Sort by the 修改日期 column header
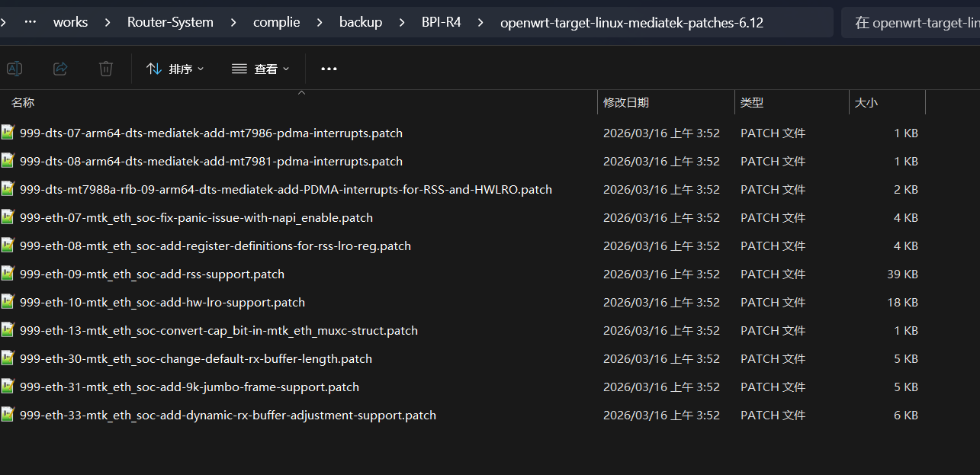This screenshot has width=980, height=475. point(625,102)
